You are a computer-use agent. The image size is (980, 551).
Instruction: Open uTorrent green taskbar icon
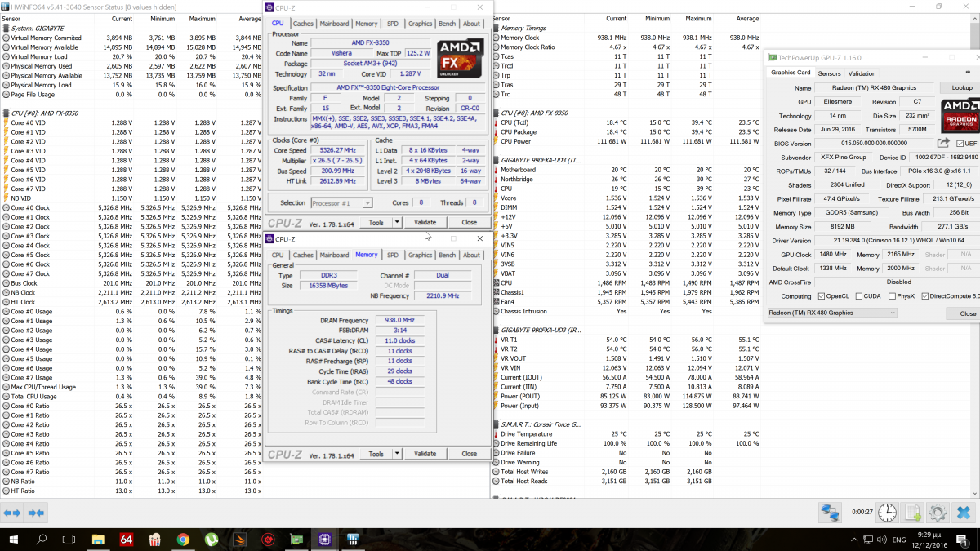[212, 540]
